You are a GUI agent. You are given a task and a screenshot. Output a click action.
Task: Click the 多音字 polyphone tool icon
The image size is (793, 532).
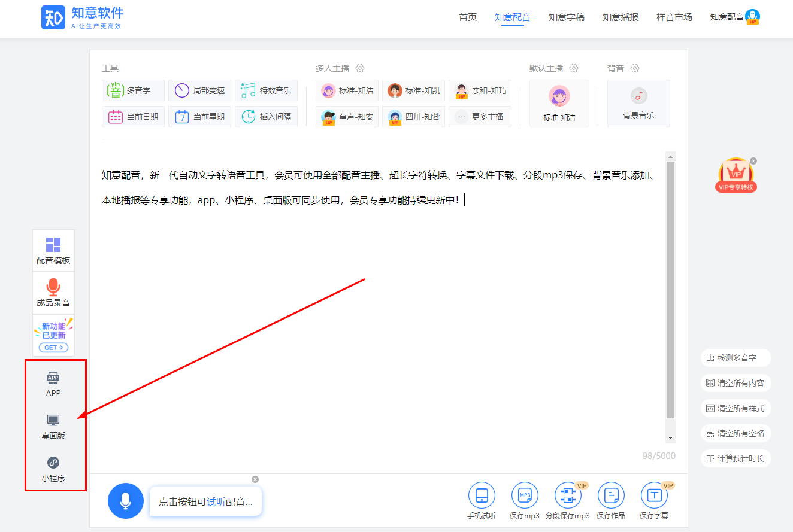pyautogui.click(x=116, y=90)
